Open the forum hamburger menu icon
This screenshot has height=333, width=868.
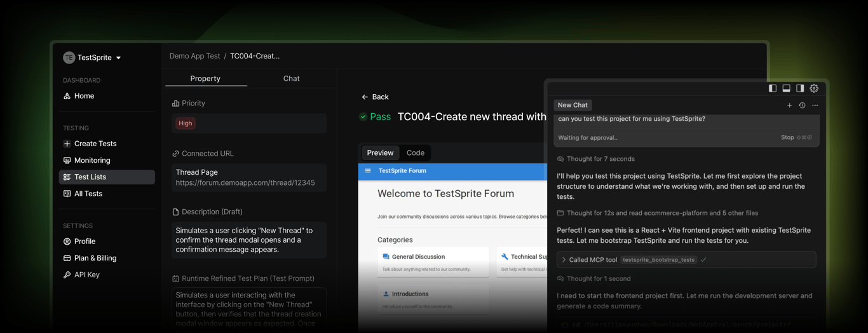tap(368, 170)
